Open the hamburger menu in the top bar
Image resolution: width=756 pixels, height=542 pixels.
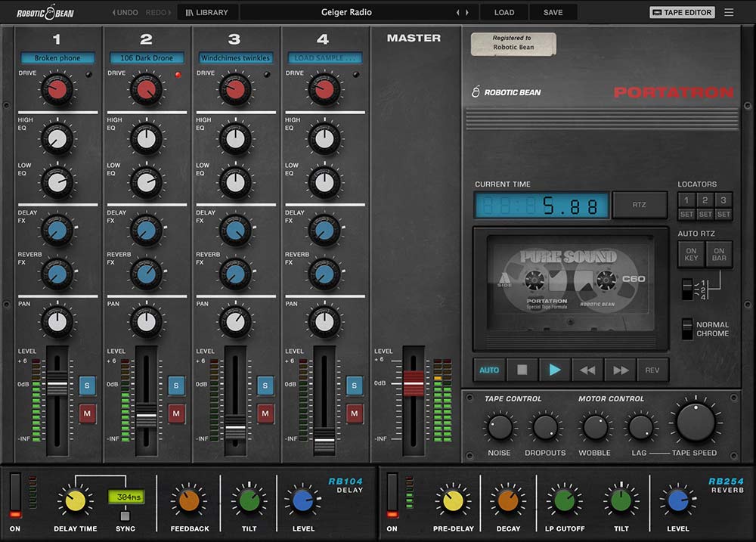pos(728,12)
